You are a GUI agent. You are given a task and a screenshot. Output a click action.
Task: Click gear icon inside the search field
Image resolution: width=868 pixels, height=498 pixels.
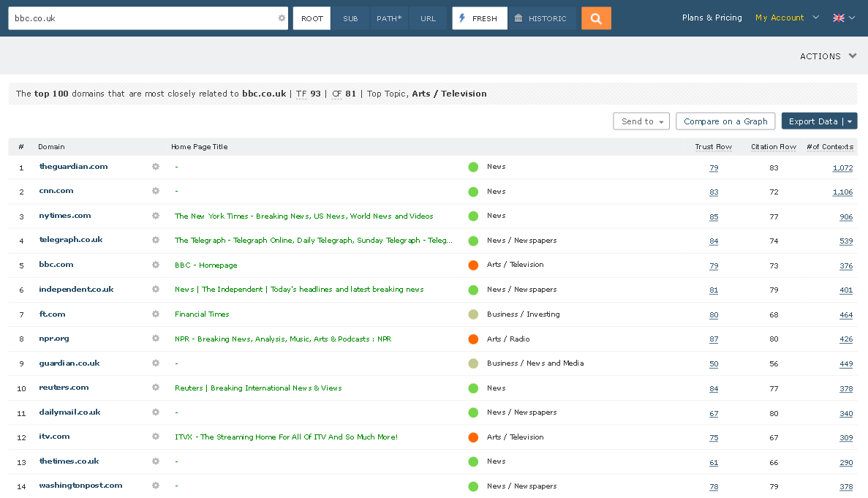282,18
